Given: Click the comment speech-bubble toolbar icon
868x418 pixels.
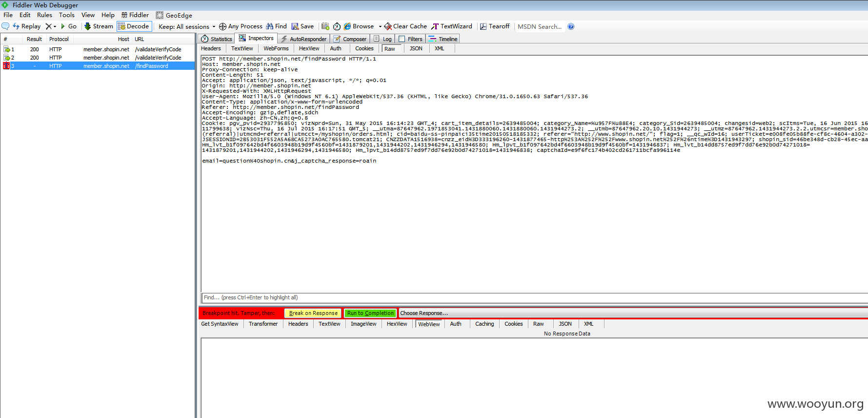Looking at the screenshot, I should click(x=5, y=26).
